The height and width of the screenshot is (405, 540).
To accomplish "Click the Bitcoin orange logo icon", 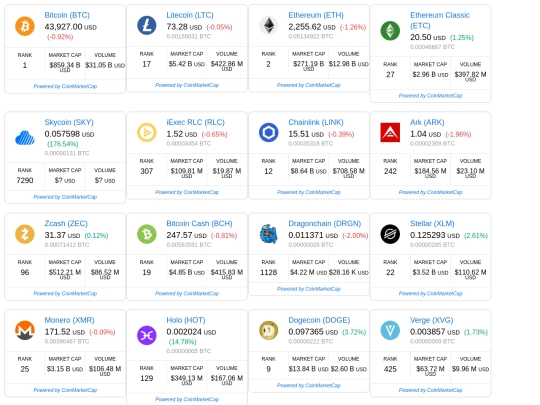I will coord(25,26).
